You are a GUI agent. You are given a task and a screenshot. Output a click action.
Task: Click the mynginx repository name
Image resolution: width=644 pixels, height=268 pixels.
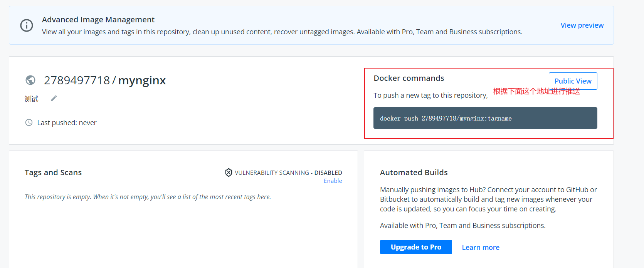(142, 80)
